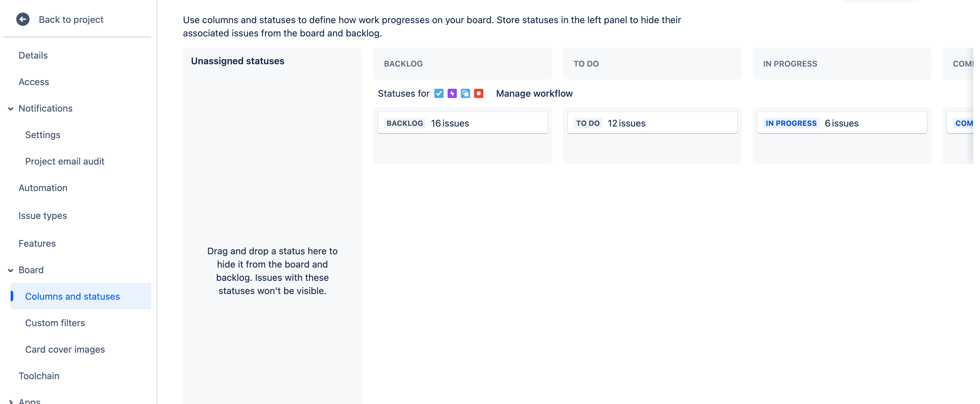
Task: Open the Access settings page
Action: click(x=34, y=82)
